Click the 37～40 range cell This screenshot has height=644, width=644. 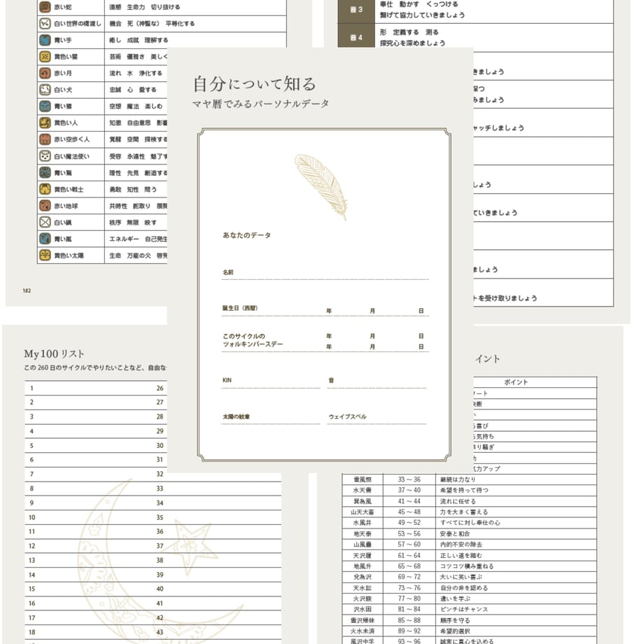coord(409,490)
